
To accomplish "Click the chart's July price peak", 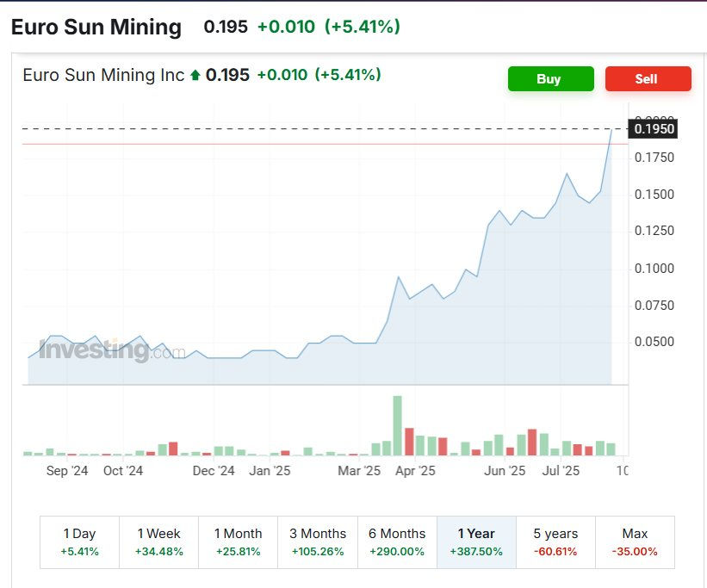I will click(x=566, y=174).
